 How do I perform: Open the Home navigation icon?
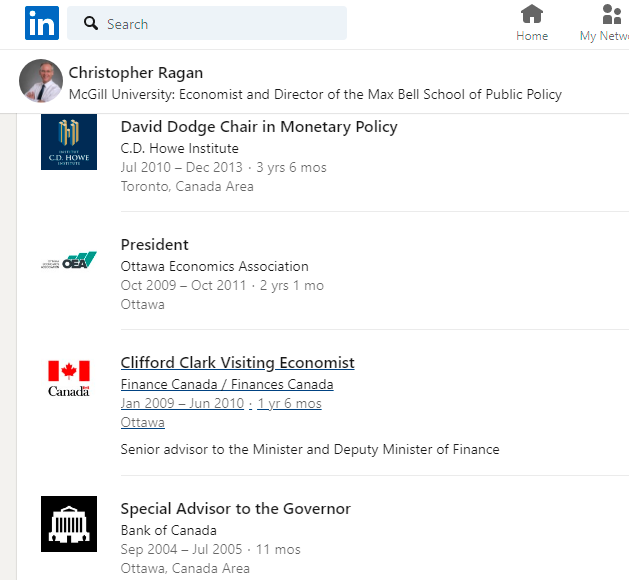pos(532,14)
